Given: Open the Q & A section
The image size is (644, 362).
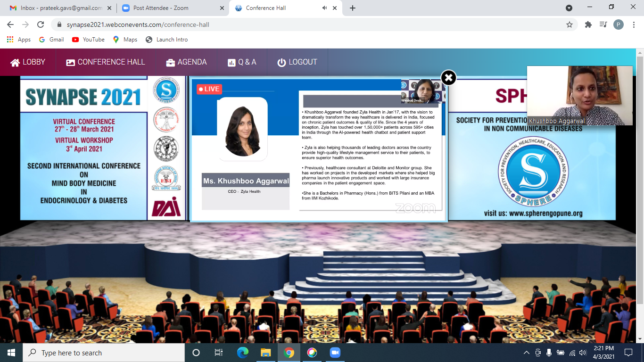Looking at the screenshot, I should pos(242,62).
